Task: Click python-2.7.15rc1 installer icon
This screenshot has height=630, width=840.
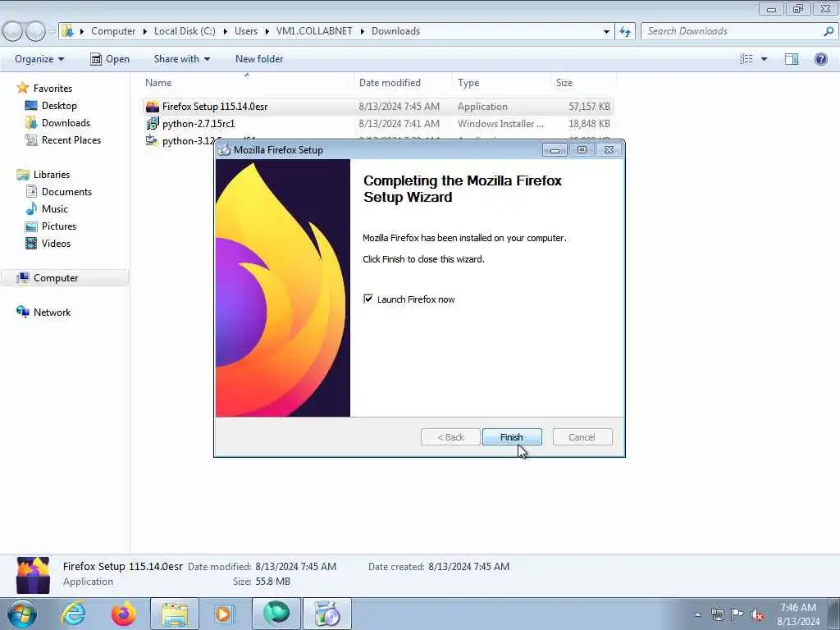Action: tap(152, 123)
